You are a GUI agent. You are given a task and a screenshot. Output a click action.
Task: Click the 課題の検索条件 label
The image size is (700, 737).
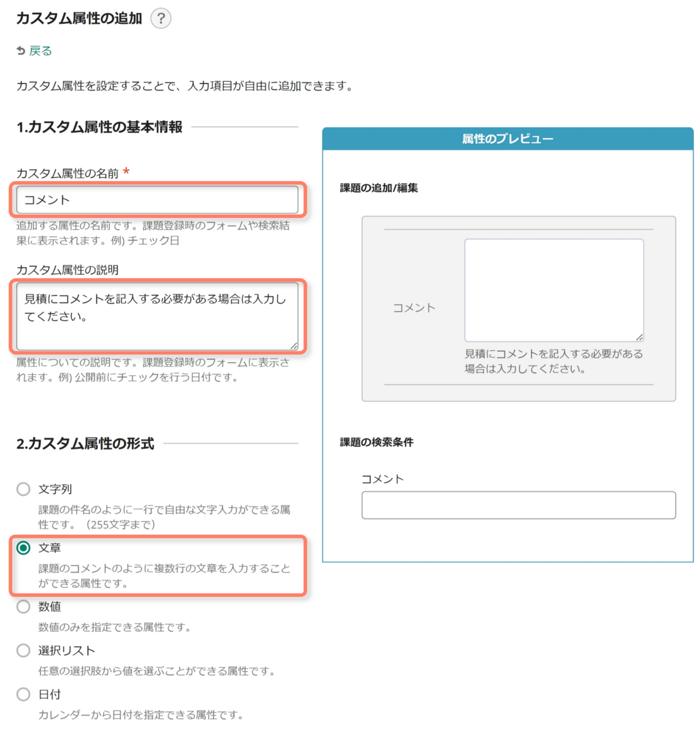[x=376, y=442]
